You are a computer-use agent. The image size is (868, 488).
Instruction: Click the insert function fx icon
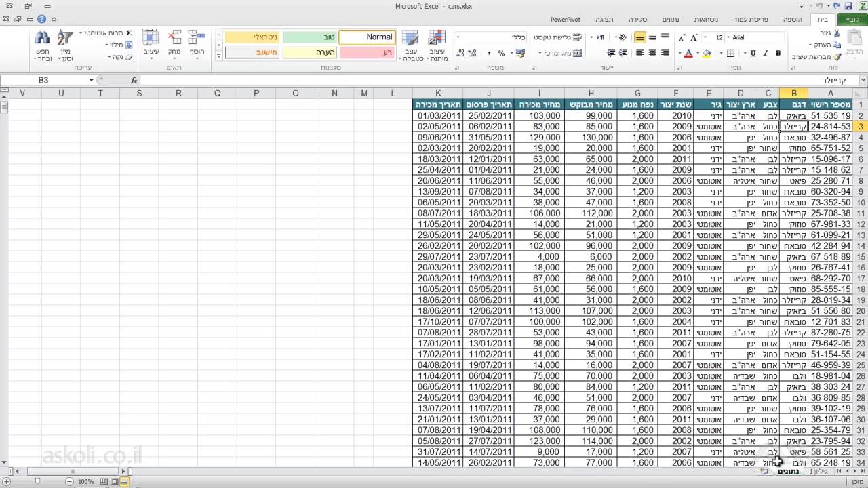pos(134,80)
